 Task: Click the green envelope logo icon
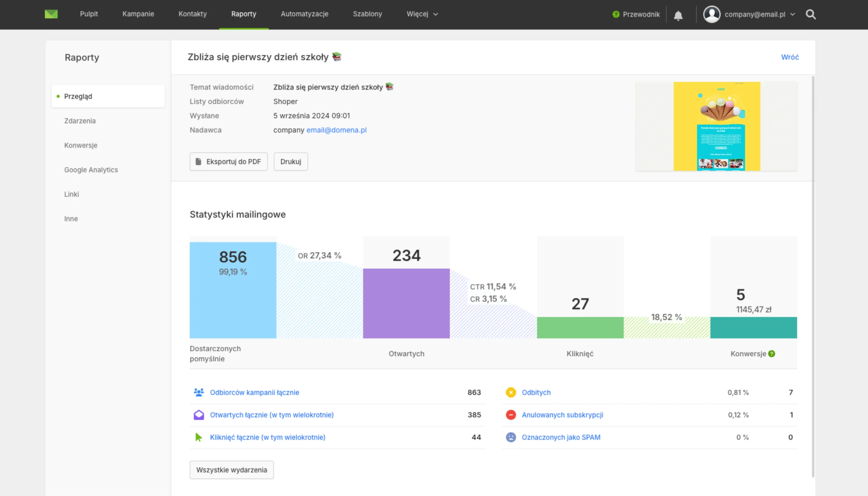coord(51,14)
